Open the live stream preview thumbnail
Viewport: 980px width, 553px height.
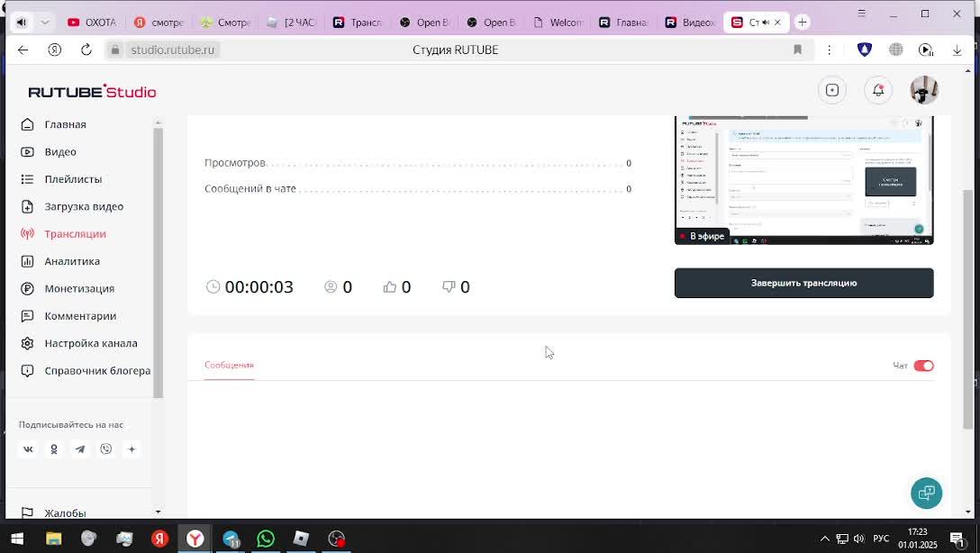(x=803, y=180)
